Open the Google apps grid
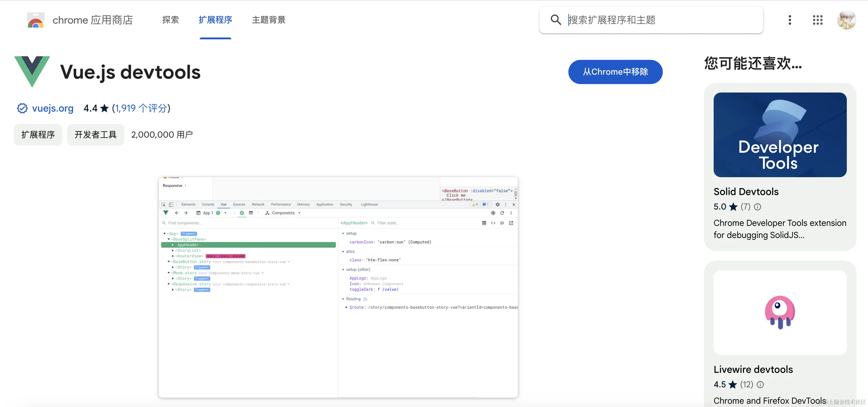Viewport: 868px width, 407px height. [818, 20]
